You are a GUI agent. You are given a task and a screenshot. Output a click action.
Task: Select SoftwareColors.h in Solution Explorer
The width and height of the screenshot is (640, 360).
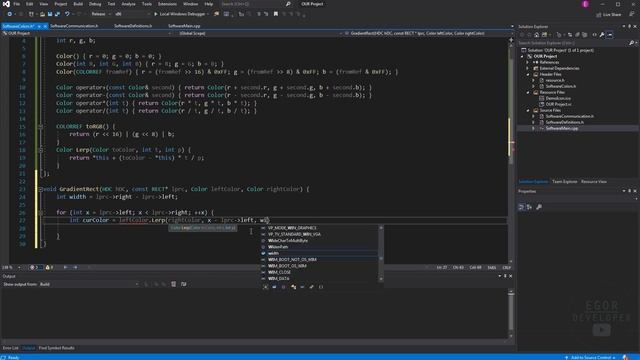coord(560,86)
